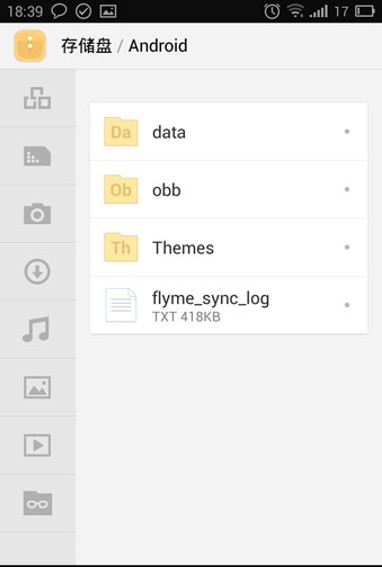Select the dot next to Themes folder
This screenshot has height=567, width=382.
[347, 247]
